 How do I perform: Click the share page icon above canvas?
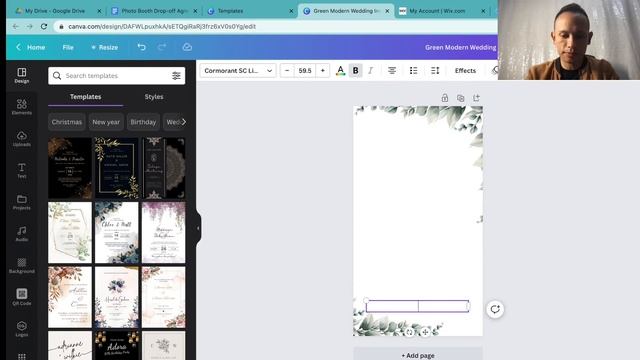pyautogui.click(x=476, y=98)
